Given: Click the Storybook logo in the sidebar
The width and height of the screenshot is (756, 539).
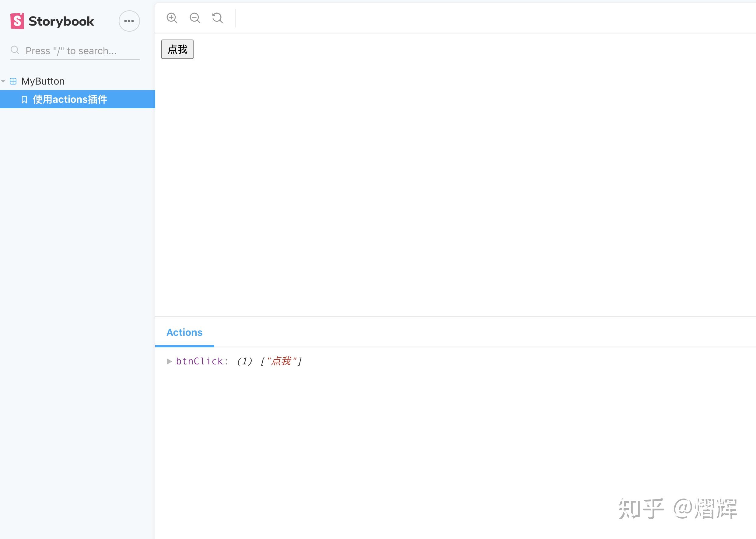Looking at the screenshot, I should (18, 21).
